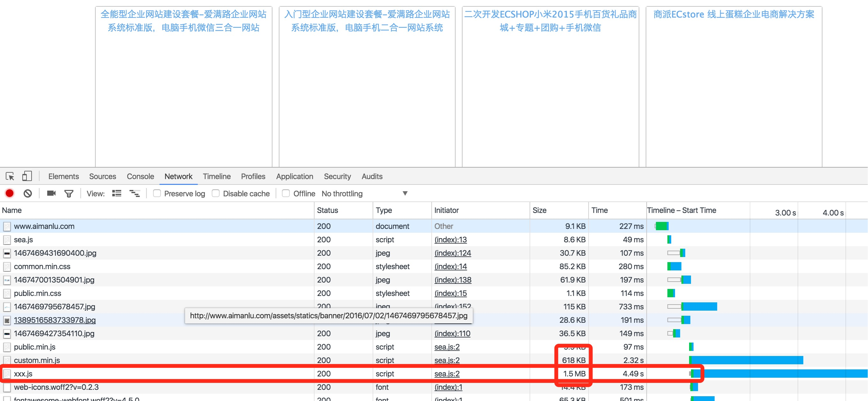Tick the Offline checkbox

286,193
